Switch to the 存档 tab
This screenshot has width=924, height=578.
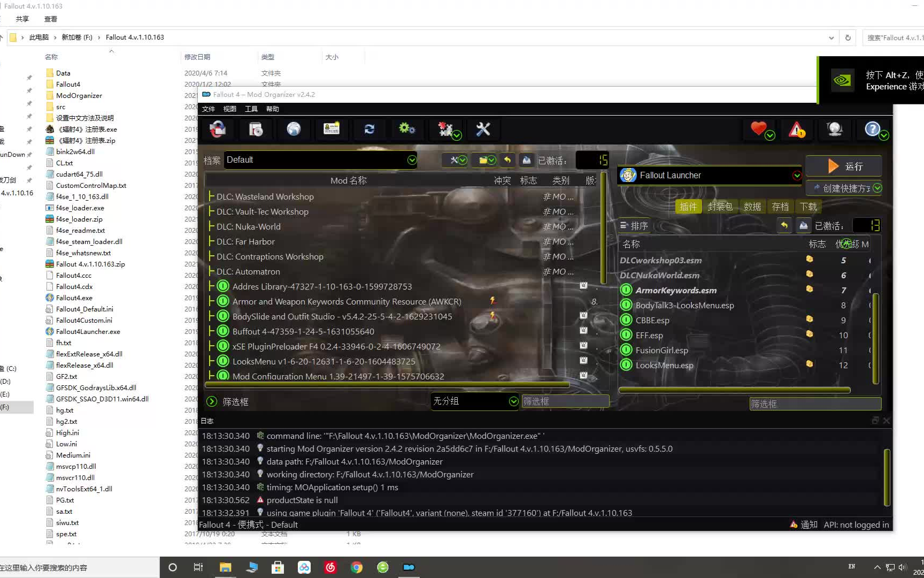780,207
